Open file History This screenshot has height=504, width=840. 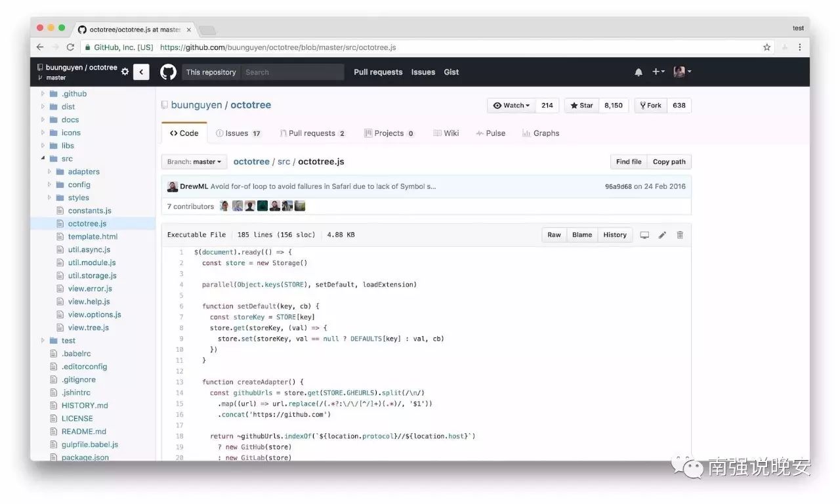615,235
